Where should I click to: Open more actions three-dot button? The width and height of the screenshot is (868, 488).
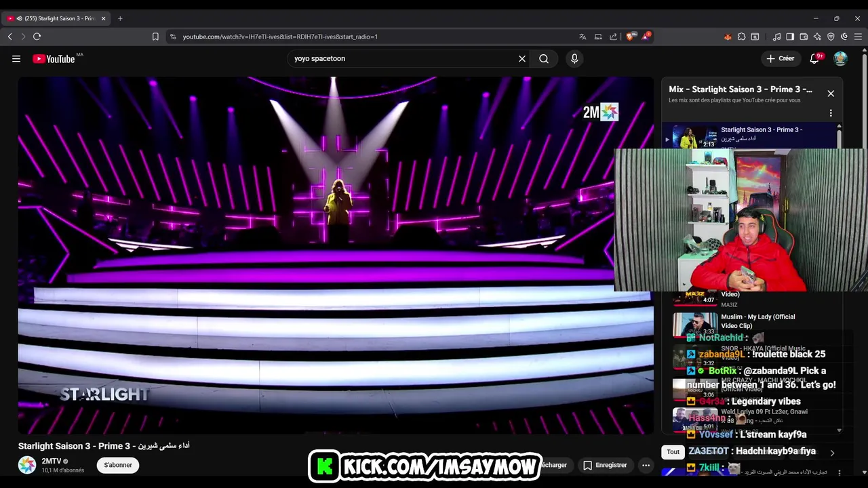click(646, 465)
